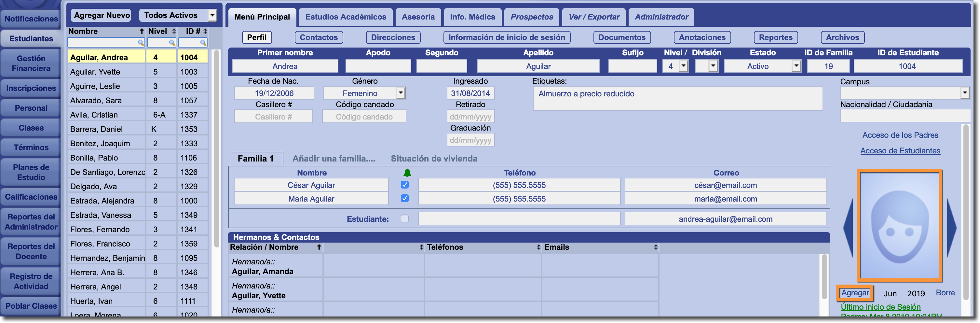
Task: Open the Estado dropdown showing Activo
Action: (796, 66)
